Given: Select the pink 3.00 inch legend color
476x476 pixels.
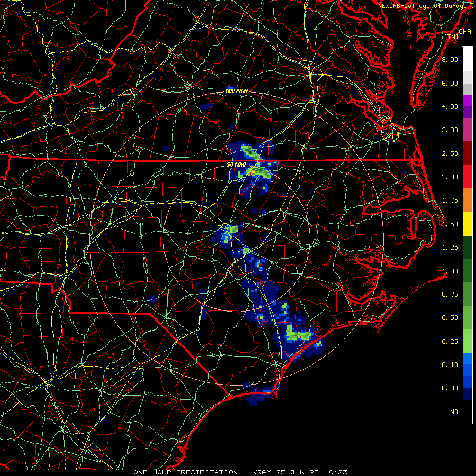Looking at the screenshot, I should tap(467, 130).
